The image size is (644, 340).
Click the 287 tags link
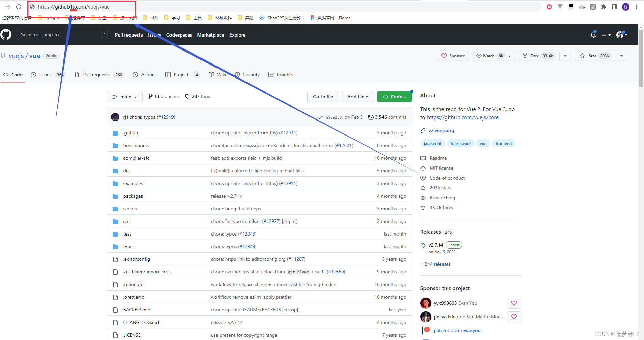pos(198,97)
